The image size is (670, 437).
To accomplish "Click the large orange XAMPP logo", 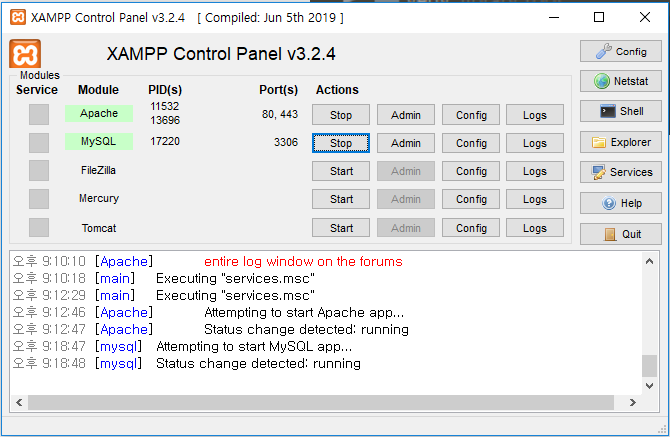I will pos(25,54).
